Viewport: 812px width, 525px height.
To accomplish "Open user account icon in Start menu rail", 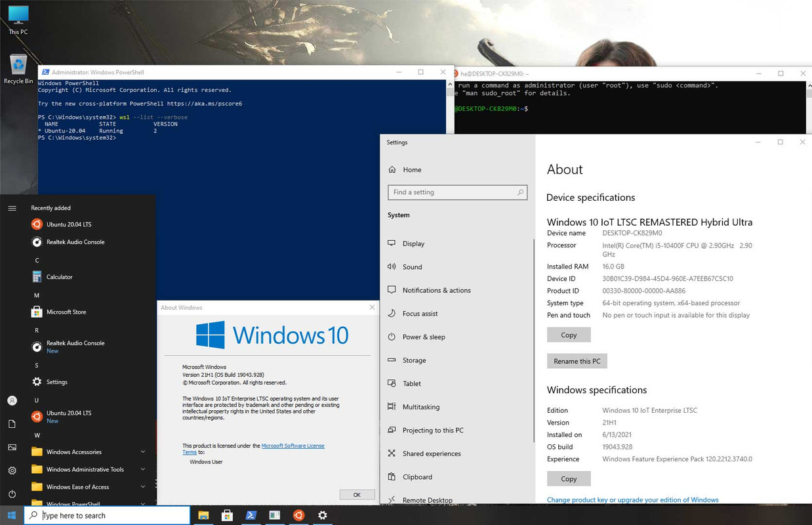I will pos(12,400).
